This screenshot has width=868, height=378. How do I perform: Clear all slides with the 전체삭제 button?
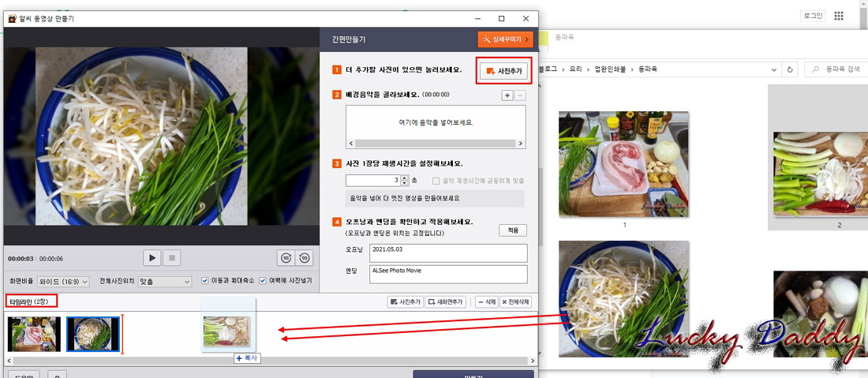515,302
